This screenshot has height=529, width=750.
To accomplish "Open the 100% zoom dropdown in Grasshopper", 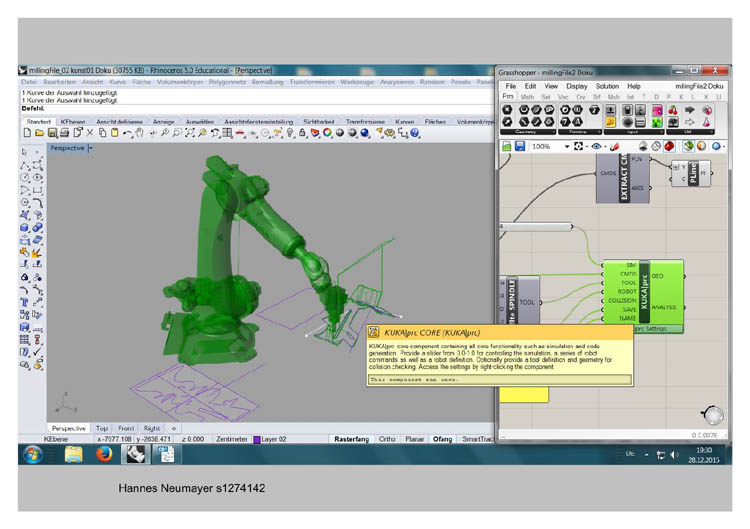I will [x=567, y=146].
